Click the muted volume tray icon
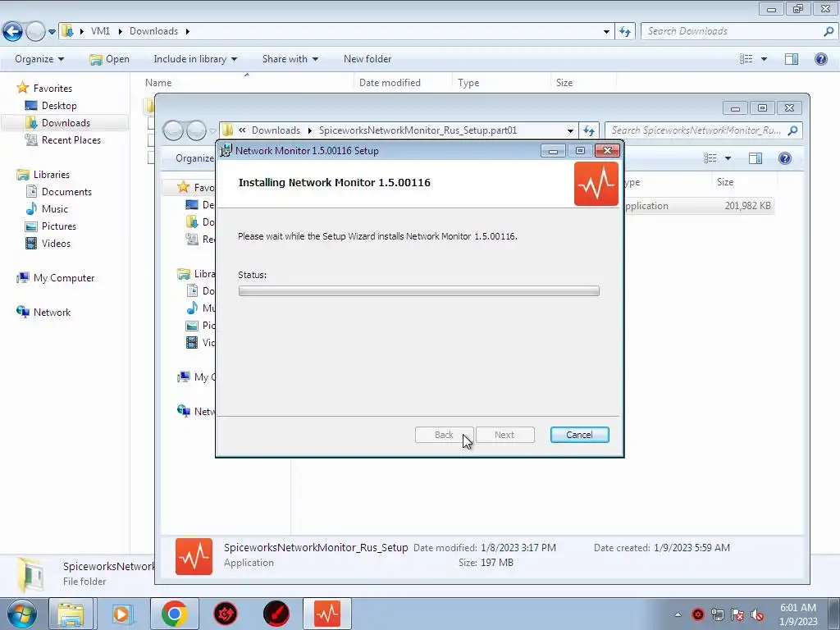The image size is (840, 630). pyautogui.click(x=757, y=614)
